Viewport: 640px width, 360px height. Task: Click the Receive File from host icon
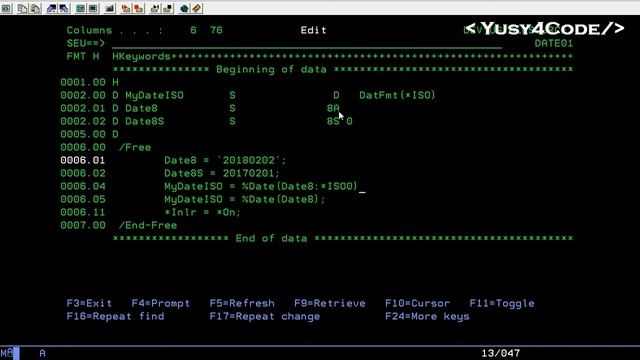64,8
